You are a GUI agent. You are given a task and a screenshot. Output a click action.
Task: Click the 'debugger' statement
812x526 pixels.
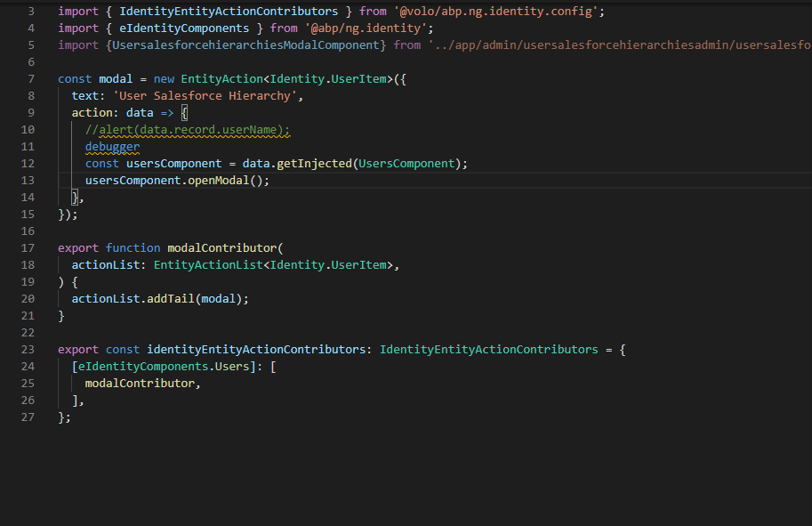pyautogui.click(x=112, y=147)
